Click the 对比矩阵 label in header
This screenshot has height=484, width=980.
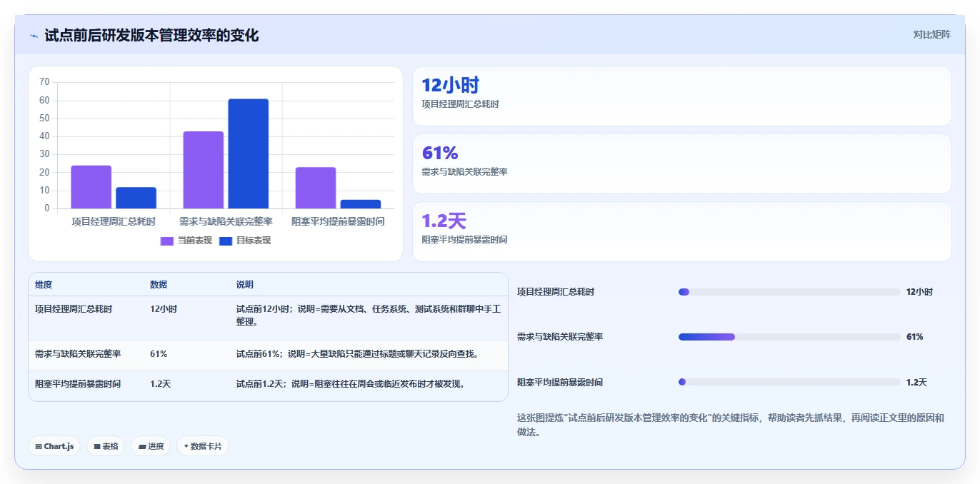pos(932,34)
